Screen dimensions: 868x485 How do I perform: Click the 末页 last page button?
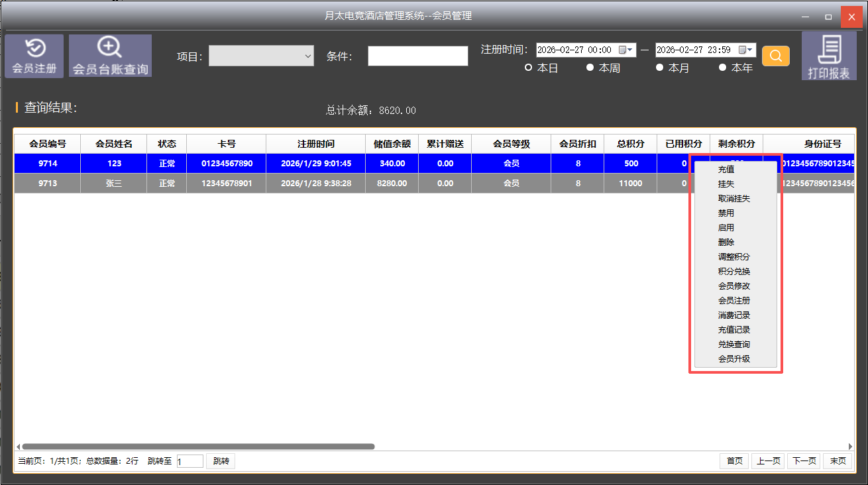click(x=837, y=461)
